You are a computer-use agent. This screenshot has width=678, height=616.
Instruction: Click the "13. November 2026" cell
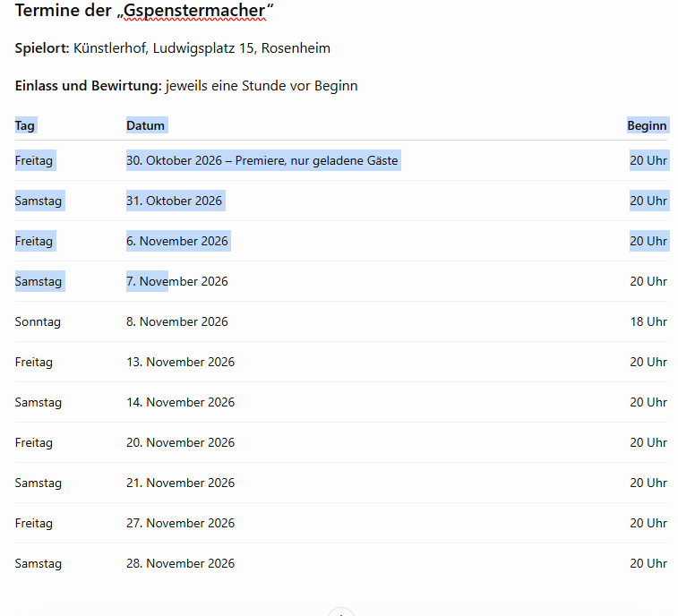180,362
